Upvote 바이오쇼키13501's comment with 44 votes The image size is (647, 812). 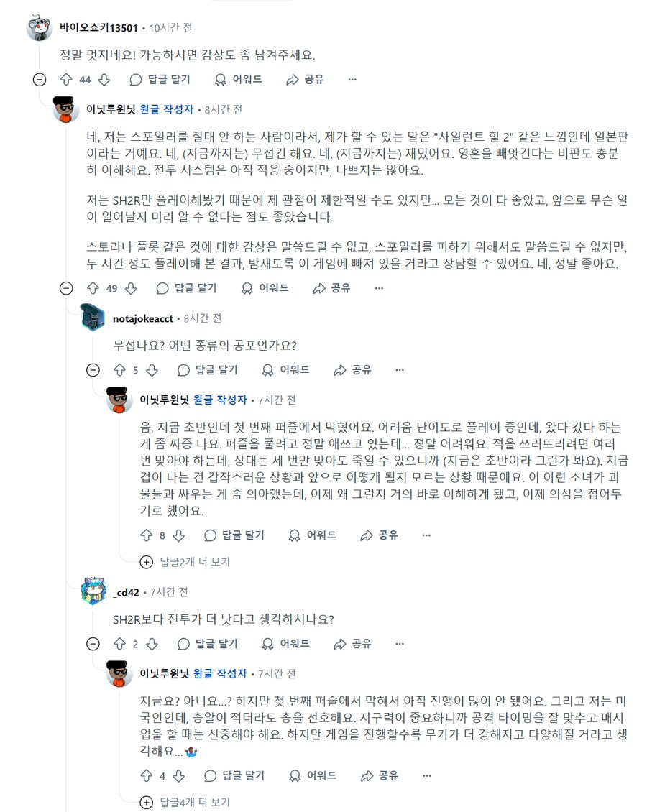(x=66, y=80)
